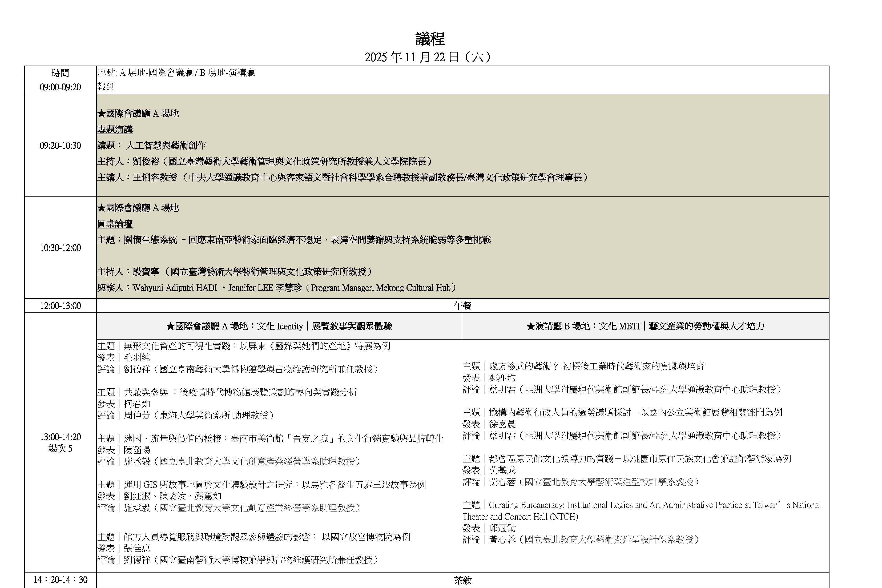Click presenter name 邱冠勛
This screenshot has width=882, height=588.
coord(502,528)
